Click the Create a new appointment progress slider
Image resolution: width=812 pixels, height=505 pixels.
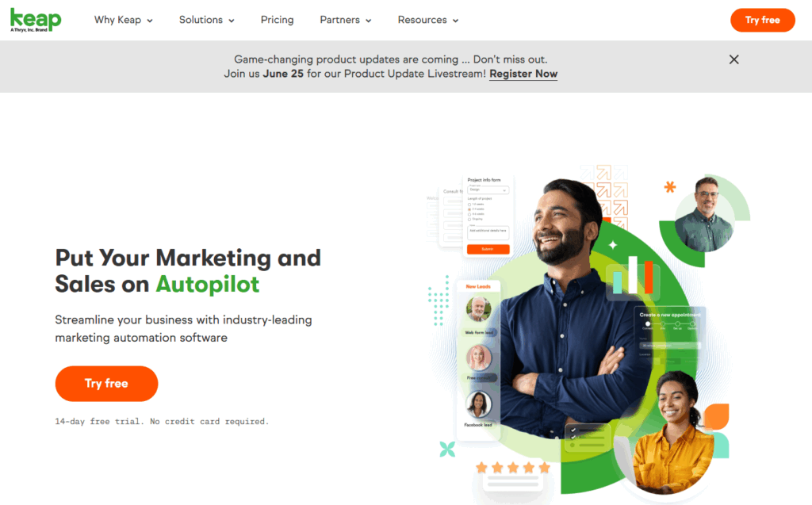click(669, 323)
